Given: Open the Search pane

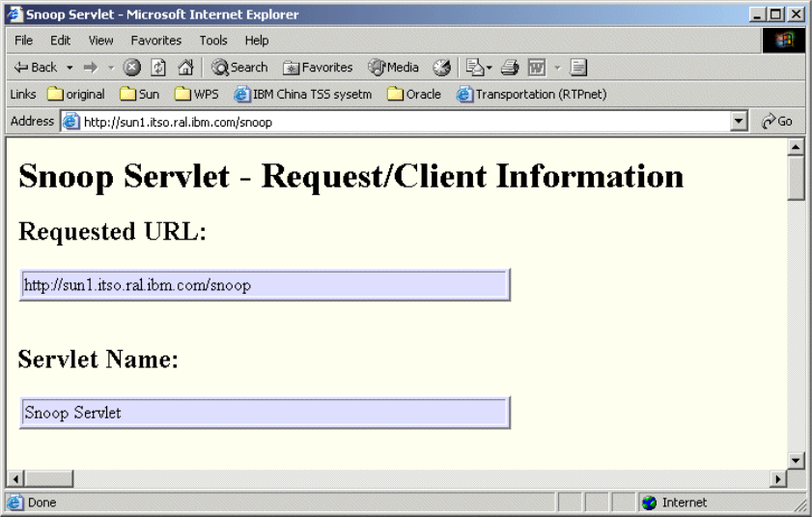Looking at the screenshot, I should click(x=239, y=68).
